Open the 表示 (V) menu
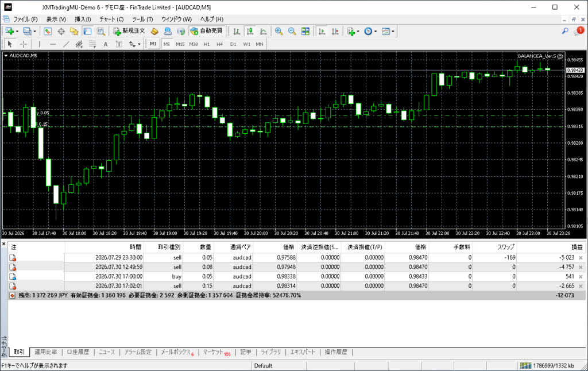This screenshot has width=588, height=371. 56,19
